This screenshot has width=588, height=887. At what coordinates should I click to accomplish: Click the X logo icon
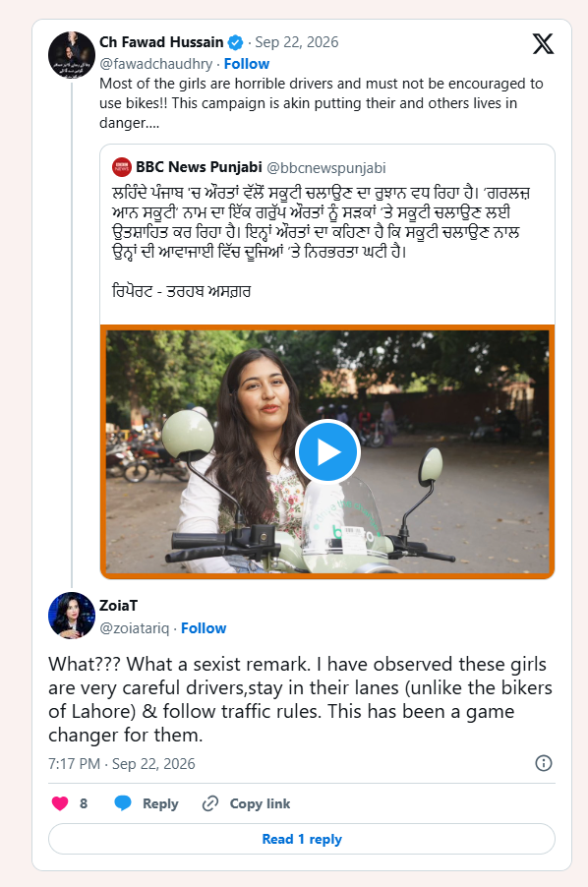click(543, 43)
